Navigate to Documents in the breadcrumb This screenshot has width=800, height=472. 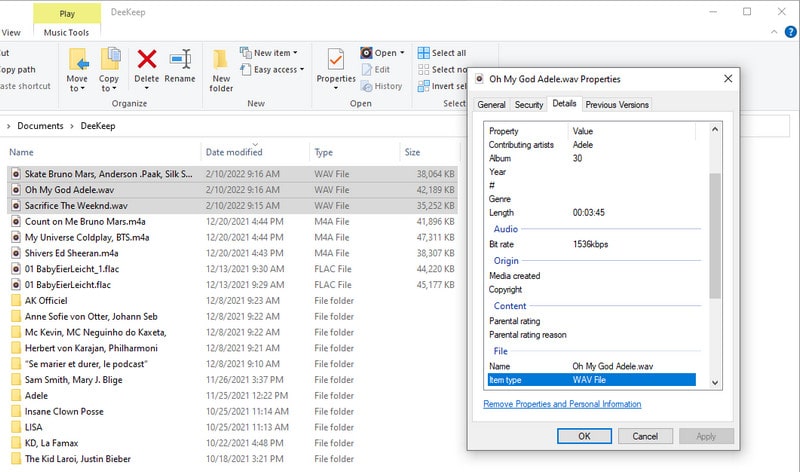(40, 126)
